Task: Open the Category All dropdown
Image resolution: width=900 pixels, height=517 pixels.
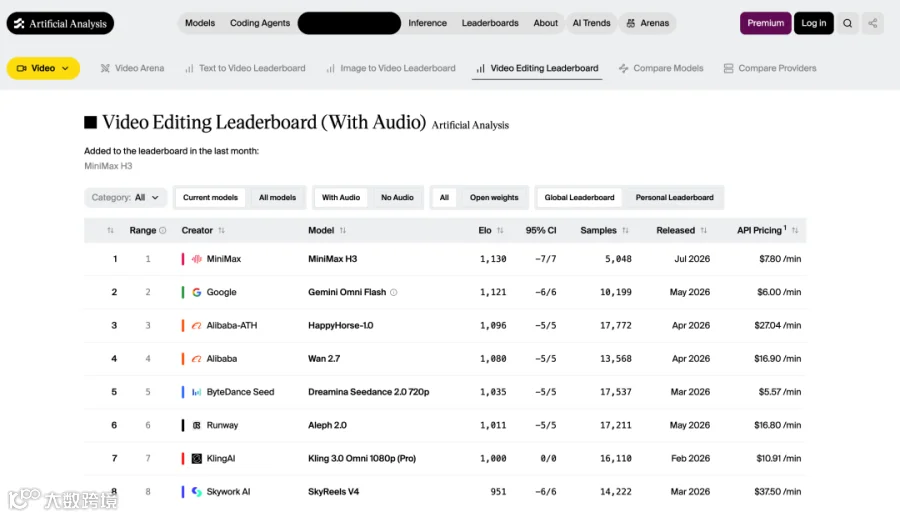Action: tap(125, 197)
